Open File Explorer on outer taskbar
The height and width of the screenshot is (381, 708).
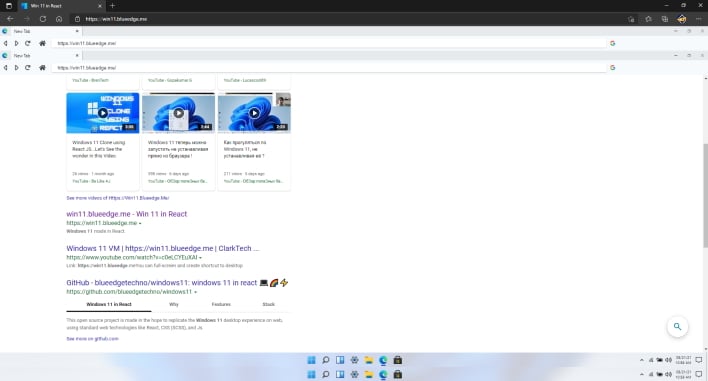[x=369, y=374]
